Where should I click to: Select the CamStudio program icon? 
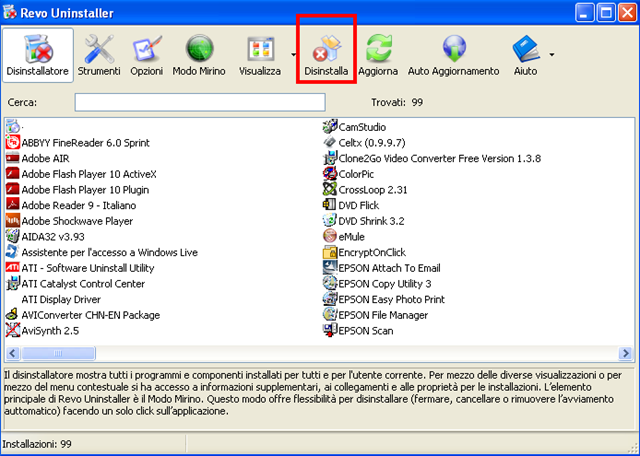[329, 127]
